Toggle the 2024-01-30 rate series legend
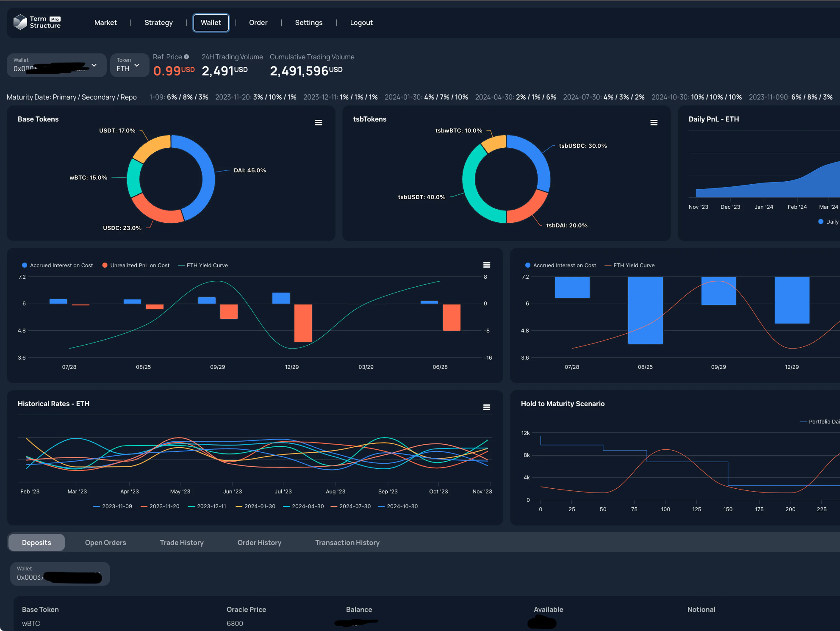 (255, 506)
